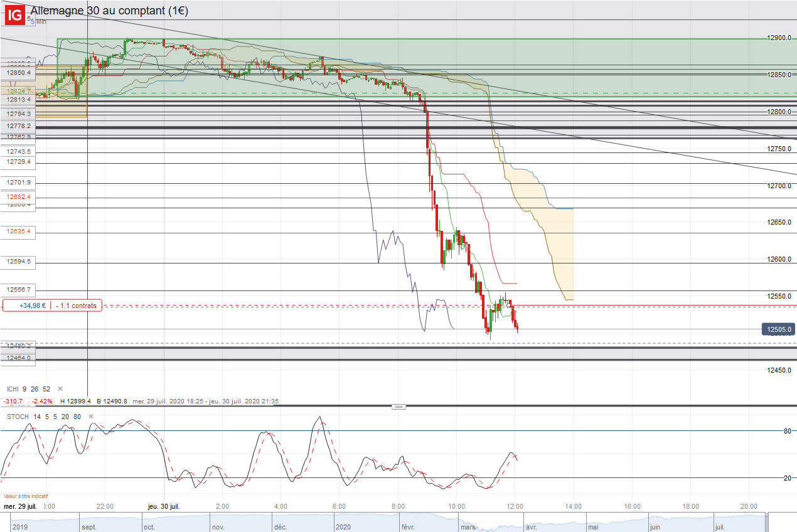Select the 12594.5 level label
Screen dimensions: 797x532
point(19,262)
